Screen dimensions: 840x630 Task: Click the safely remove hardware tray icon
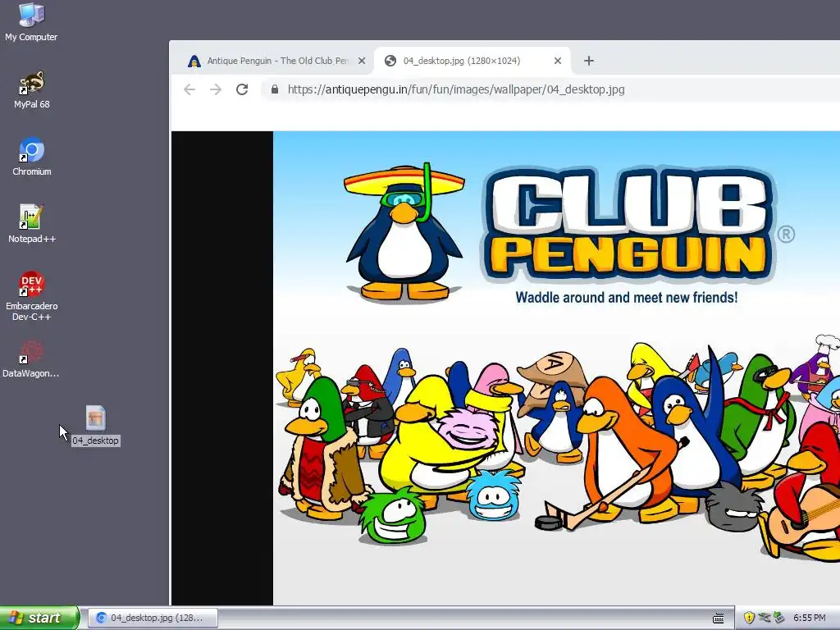point(779,618)
